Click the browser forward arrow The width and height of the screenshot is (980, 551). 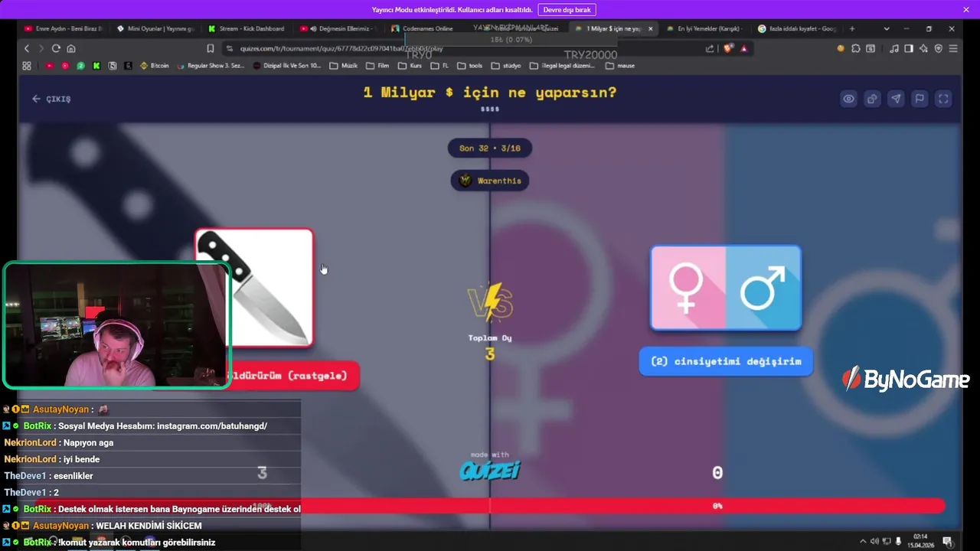tap(41, 48)
